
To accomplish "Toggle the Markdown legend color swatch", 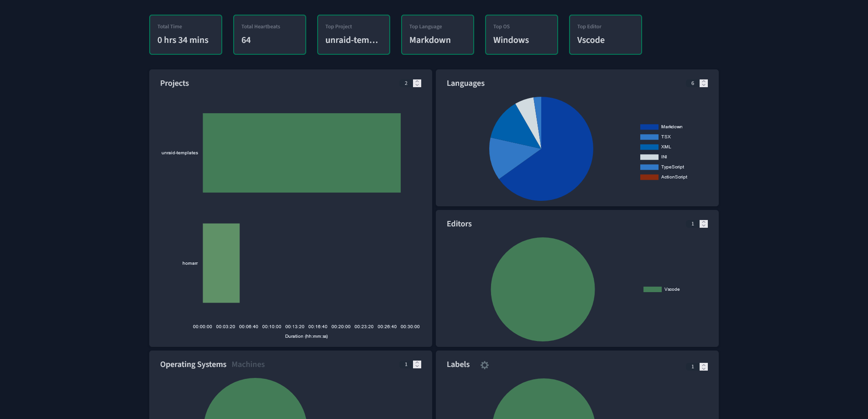I will [649, 127].
